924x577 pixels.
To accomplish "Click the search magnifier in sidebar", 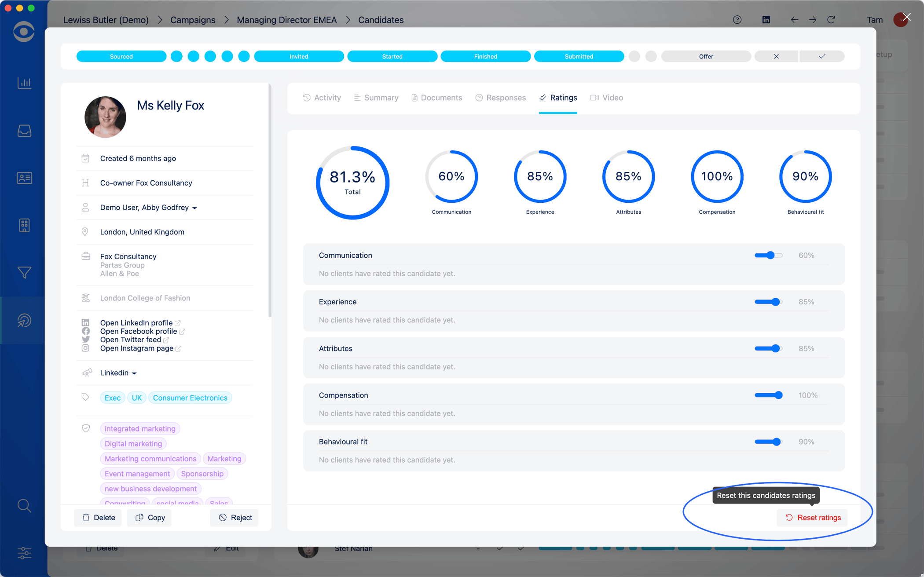I will (24, 506).
